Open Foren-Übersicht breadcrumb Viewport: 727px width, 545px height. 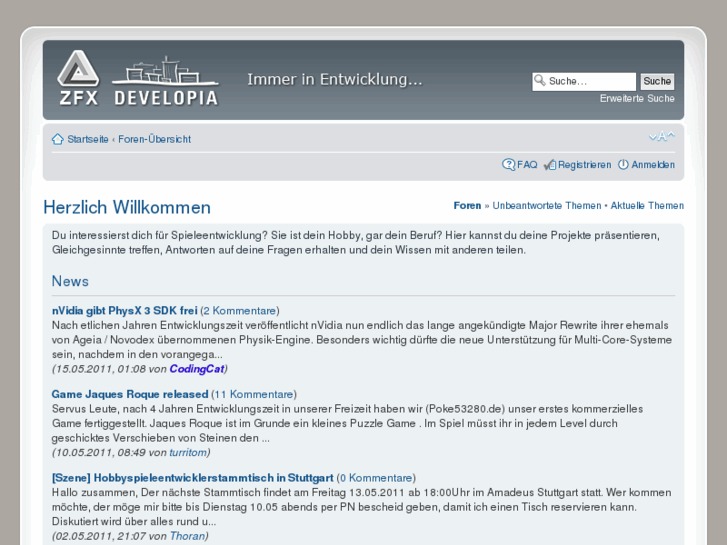154,139
